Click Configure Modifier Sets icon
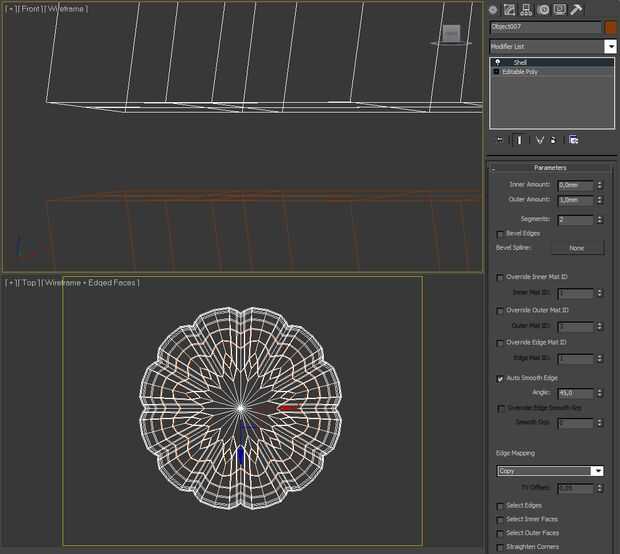This screenshot has height=554, width=620. pos(573,140)
